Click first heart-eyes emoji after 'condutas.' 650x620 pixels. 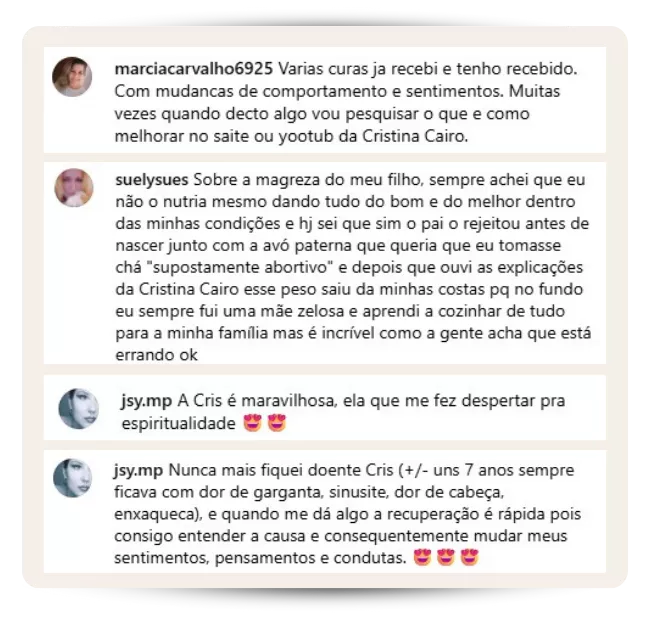pyautogui.click(x=422, y=557)
